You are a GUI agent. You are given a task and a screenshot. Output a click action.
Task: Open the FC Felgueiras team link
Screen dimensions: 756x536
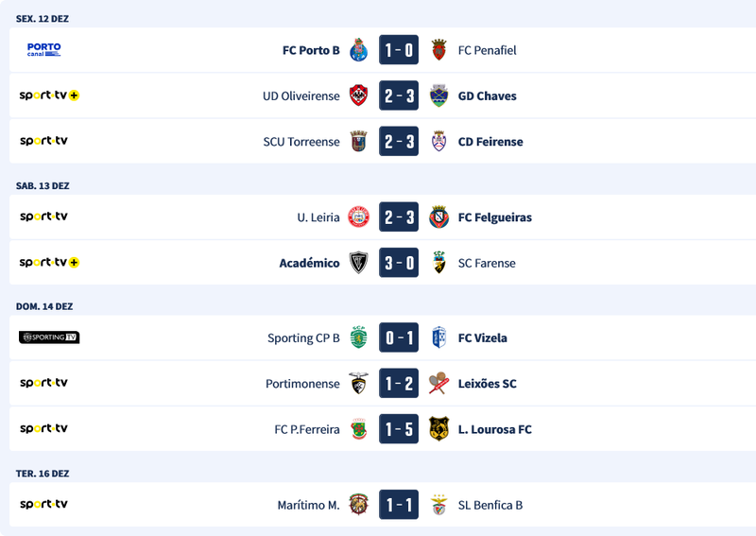tap(494, 217)
